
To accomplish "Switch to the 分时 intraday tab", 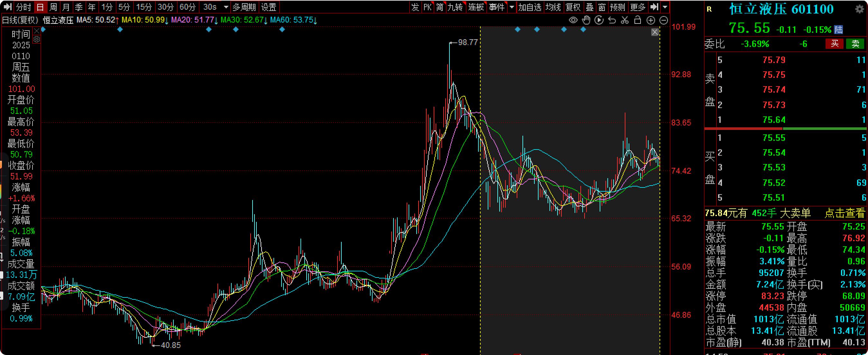I will (x=23, y=7).
